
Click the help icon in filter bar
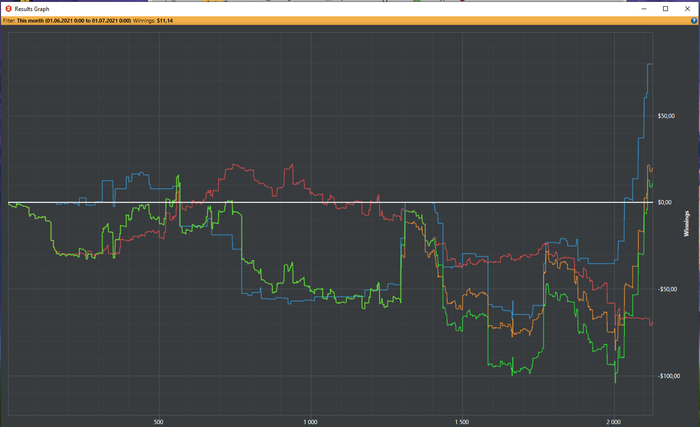click(694, 21)
